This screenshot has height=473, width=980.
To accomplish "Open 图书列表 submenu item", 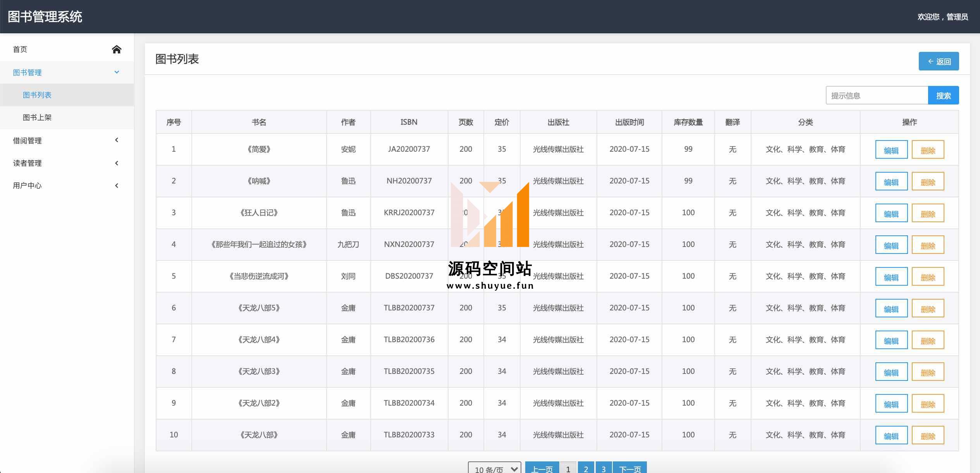I will 67,95.
